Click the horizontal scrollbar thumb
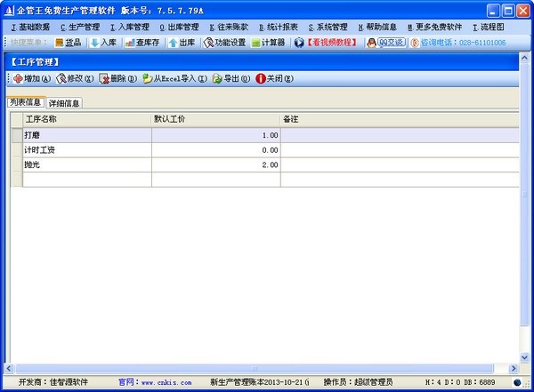 pos(255,368)
